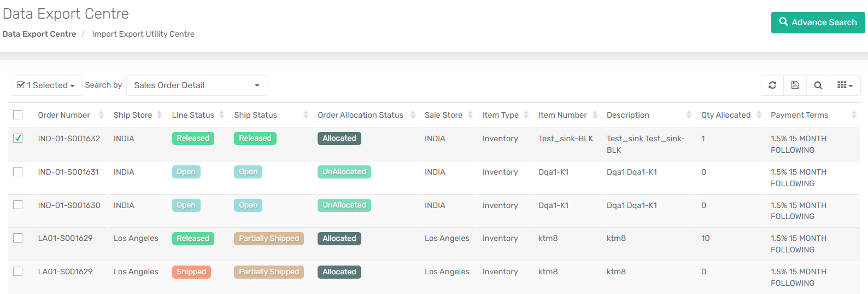The width and height of the screenshot is (868, 294).
Task: Open the Import Export Utility Centre breadcrumb
Action: pyautogui.click(x=143, y=34)
